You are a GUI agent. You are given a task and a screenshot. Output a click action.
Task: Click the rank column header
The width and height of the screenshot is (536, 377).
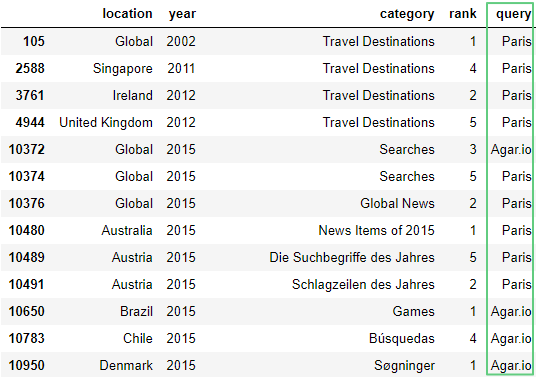pyautogui.click(x=463, y=14)
